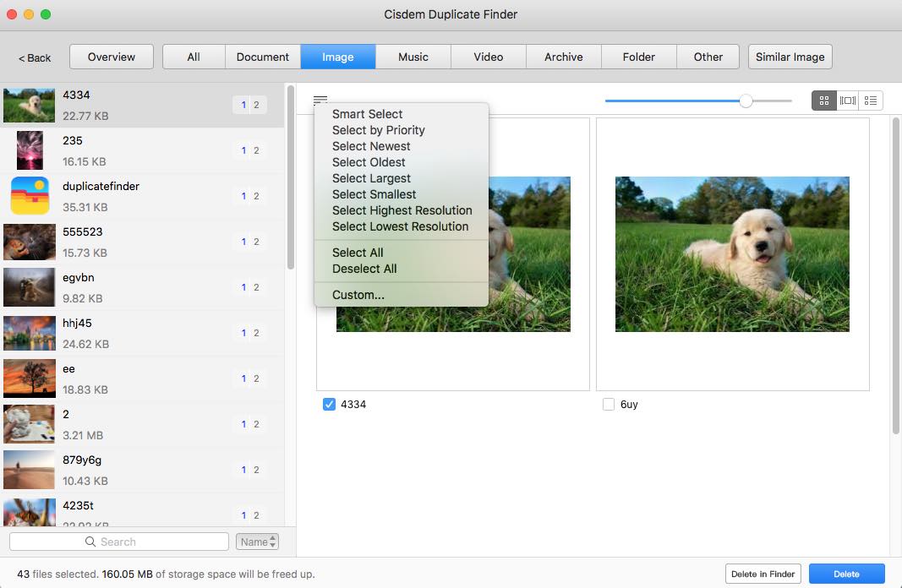902x588 pixels.
Task: Select the ee sunset thumbnail
Action: pyautogui.click(x=30, y=378)
